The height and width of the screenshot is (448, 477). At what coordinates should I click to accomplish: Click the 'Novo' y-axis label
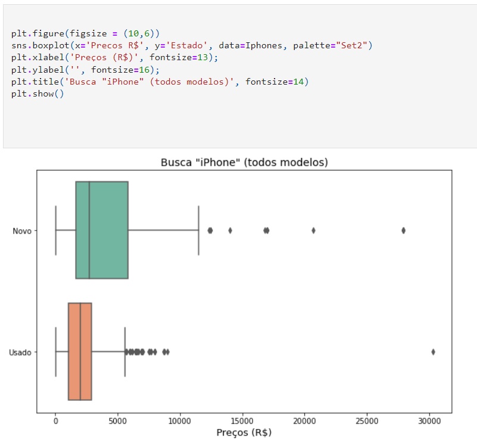point(22,231)
